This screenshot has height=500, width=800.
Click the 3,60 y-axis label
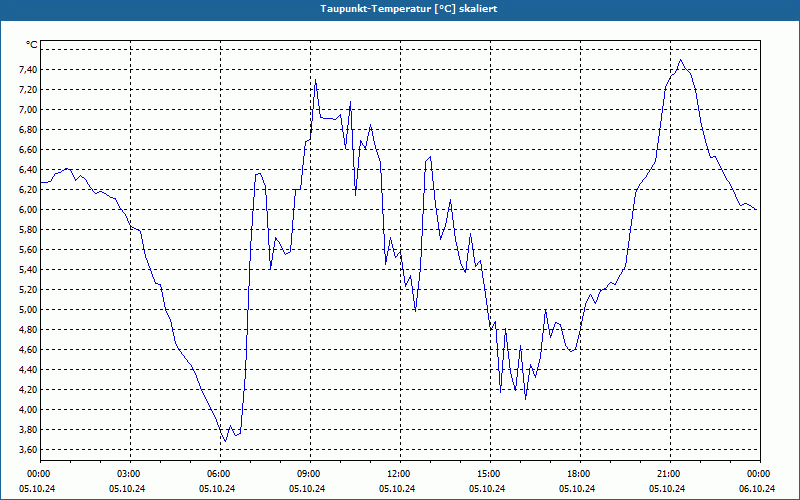coord(29,449)
